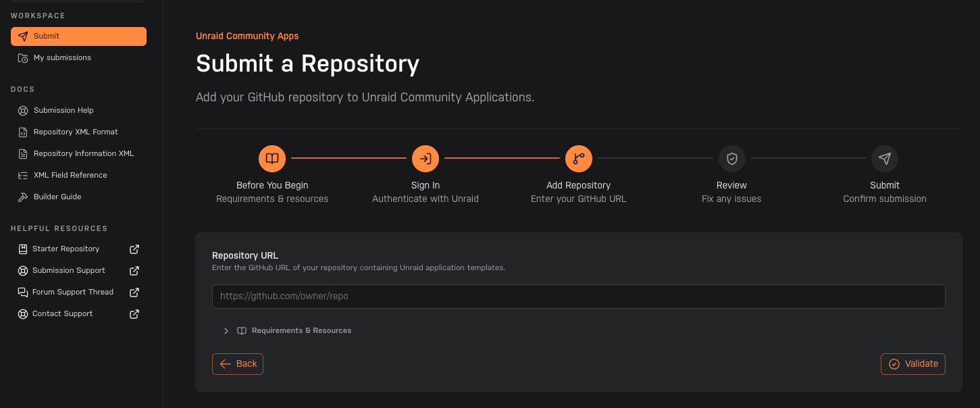Click external link icon beside Forum Support Thread
The width and height of the screenshot is (980, 408).
pos(134,292)
